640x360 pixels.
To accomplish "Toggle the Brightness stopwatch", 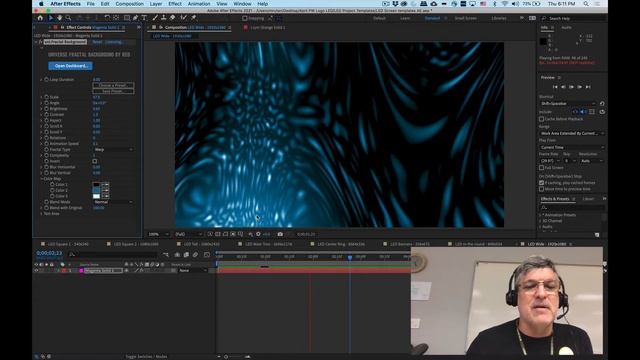I will 46,109.
